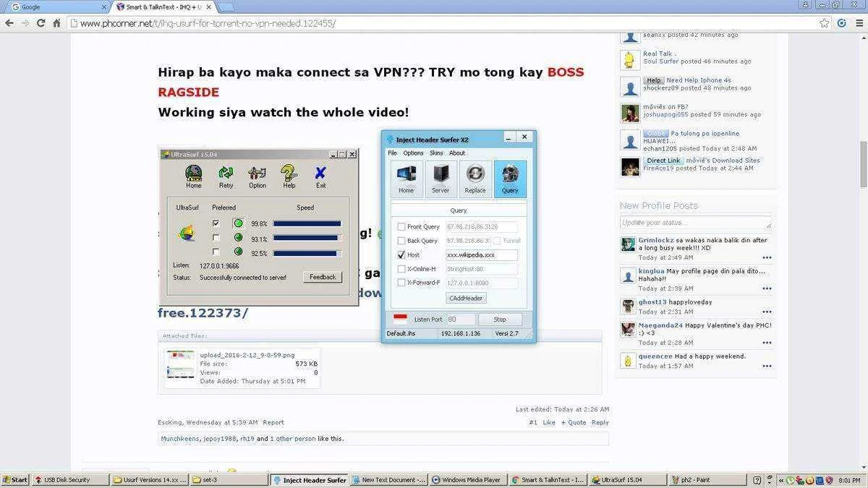
Task: Open more options dots on kinglua's post
Action: 767,288
